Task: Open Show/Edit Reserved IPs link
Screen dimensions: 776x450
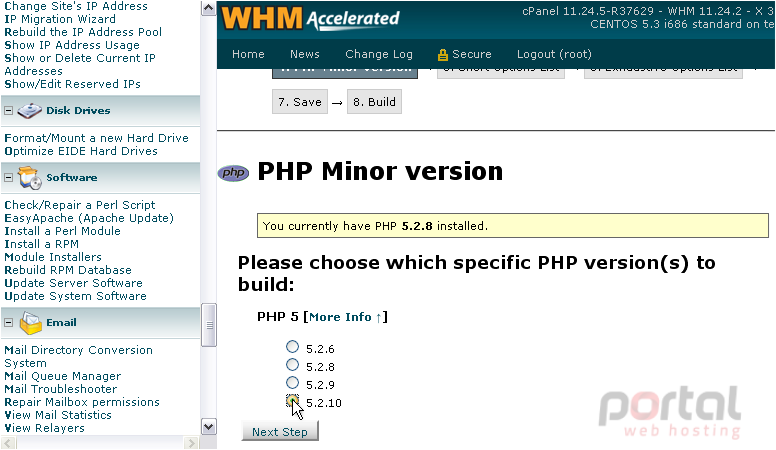Action: coord(72,84)
